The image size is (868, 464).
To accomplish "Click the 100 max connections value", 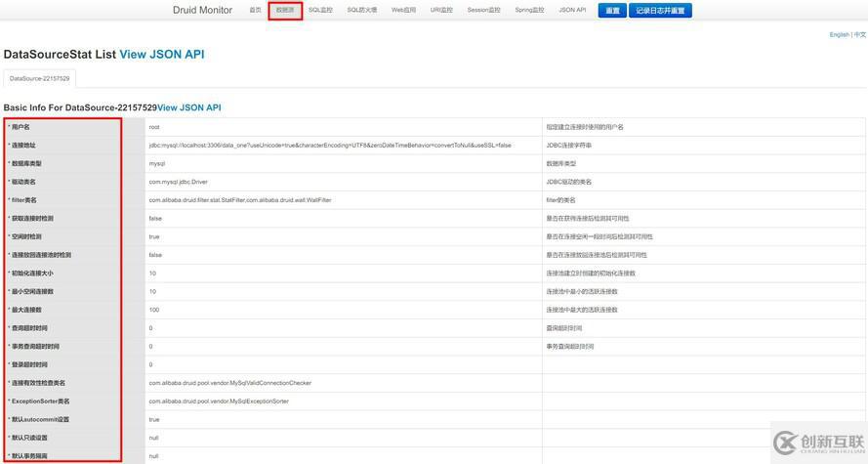I will pyautogui.click(x=154, y=310).
